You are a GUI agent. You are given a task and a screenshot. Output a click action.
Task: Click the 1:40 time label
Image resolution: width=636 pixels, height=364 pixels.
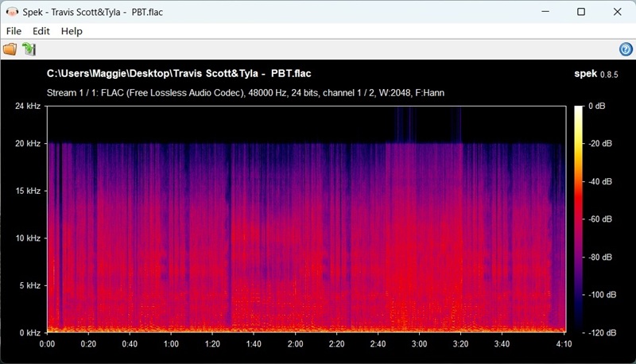coord(254,344)
